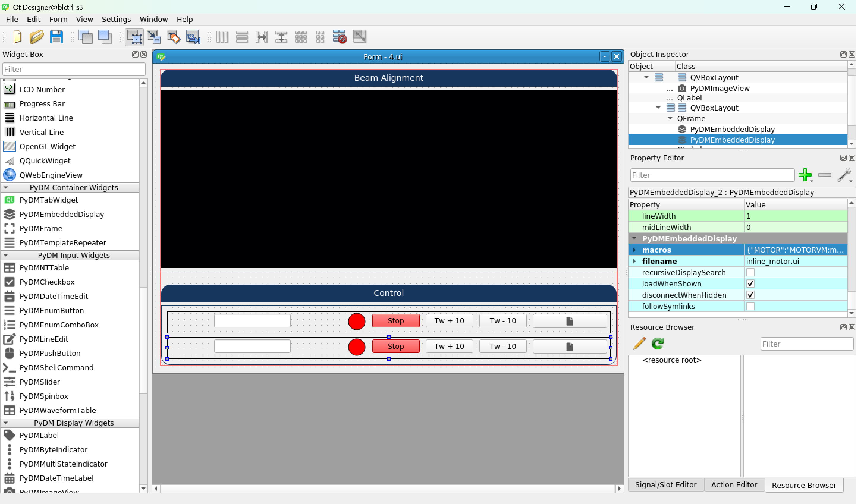Select the Edit Buddies tool
The width and height of the screenshot is (856, 504).
pyautogui.click(x=173, y=37)
